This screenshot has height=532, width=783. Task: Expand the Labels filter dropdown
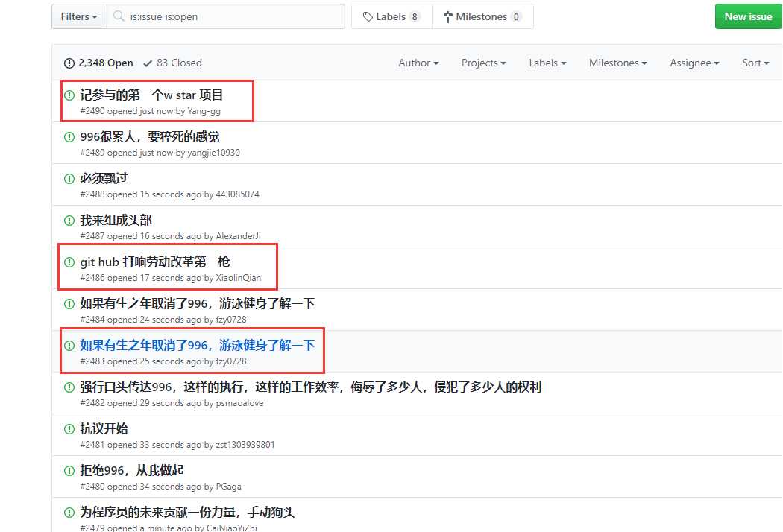[x=547, y=63]
